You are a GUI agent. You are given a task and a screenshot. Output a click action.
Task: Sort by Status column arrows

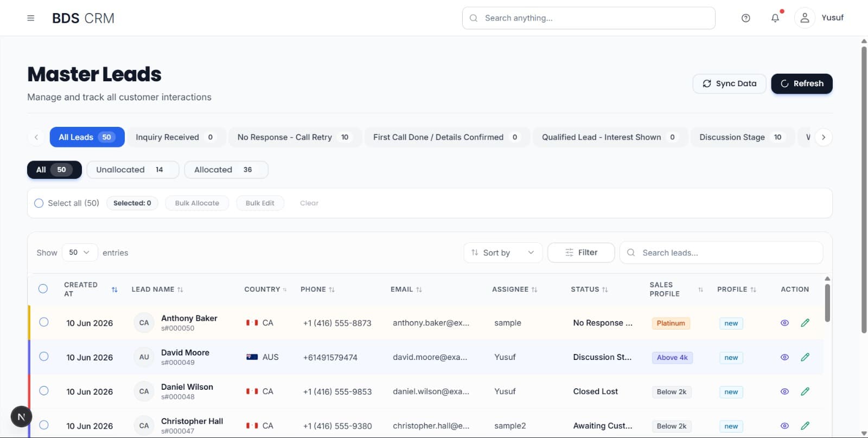coord(605,289)
